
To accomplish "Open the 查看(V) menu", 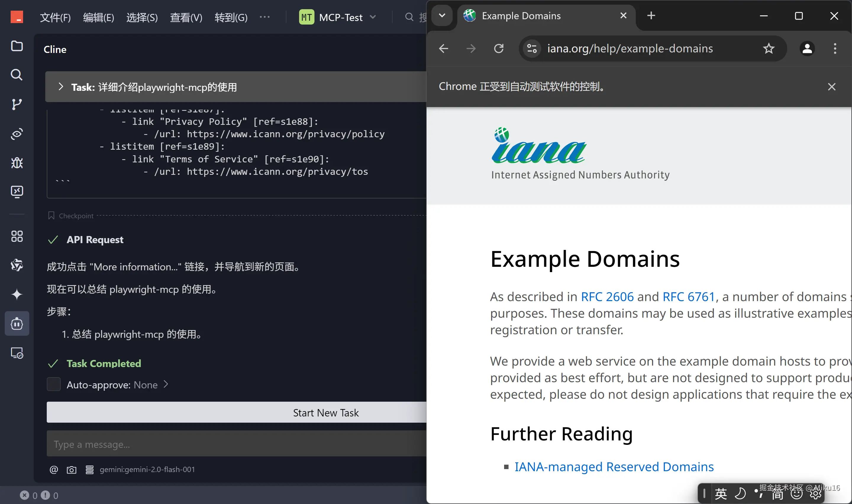I will tap(186, 17).
